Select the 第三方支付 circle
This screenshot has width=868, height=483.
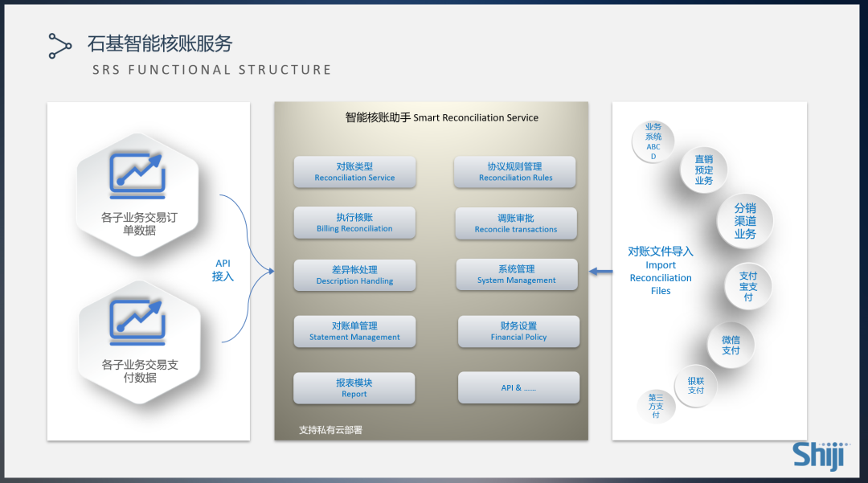(656, 406)
